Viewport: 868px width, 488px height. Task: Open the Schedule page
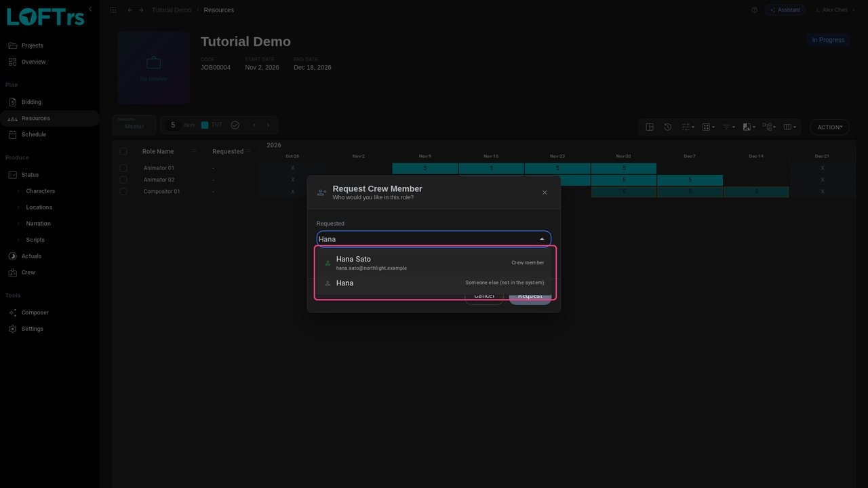50,135
